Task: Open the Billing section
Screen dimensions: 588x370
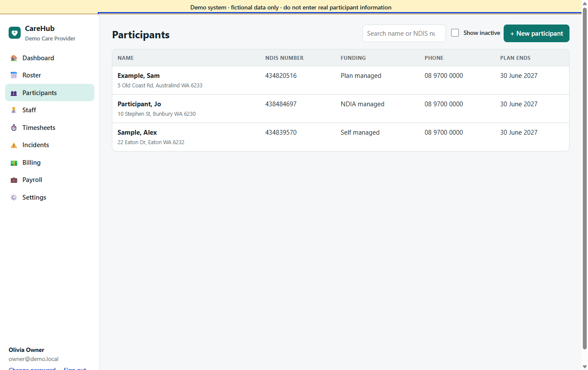Action: click(50, 163)
